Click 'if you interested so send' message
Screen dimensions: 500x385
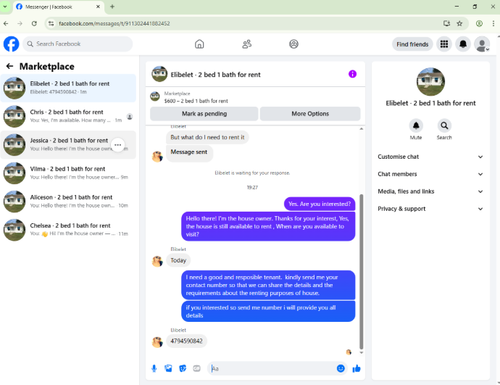click(x=268, y=311)
